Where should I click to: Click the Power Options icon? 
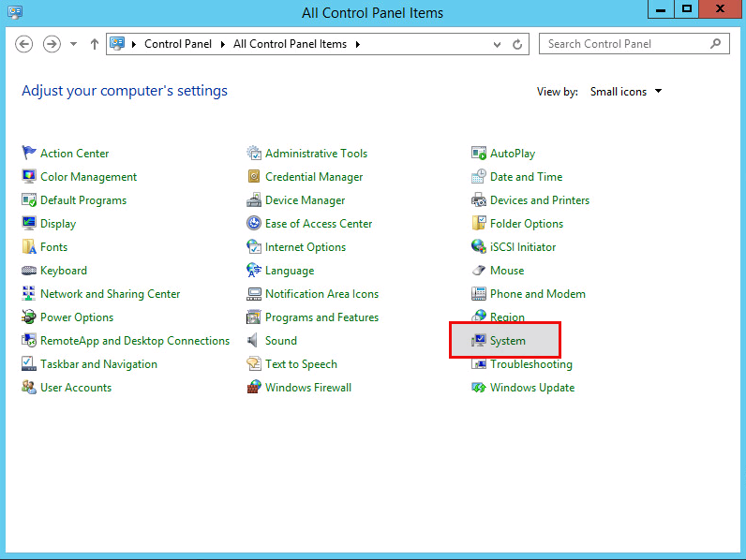(29, 317)
